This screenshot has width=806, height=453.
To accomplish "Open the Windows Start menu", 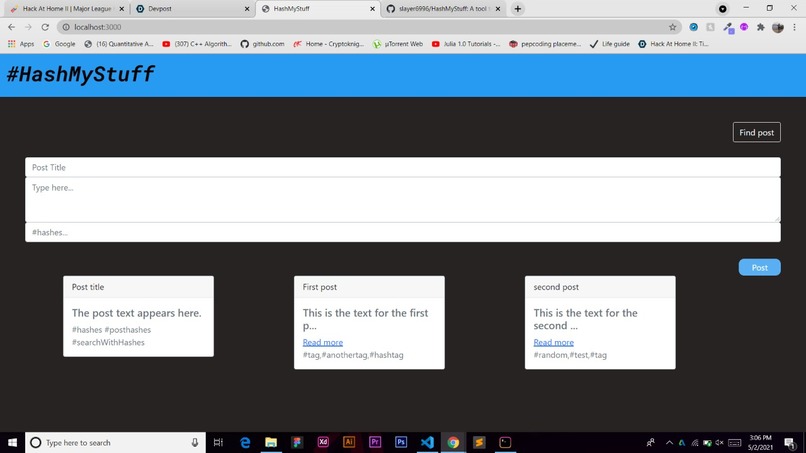I will pyautogui.click(x=12, y=442).
